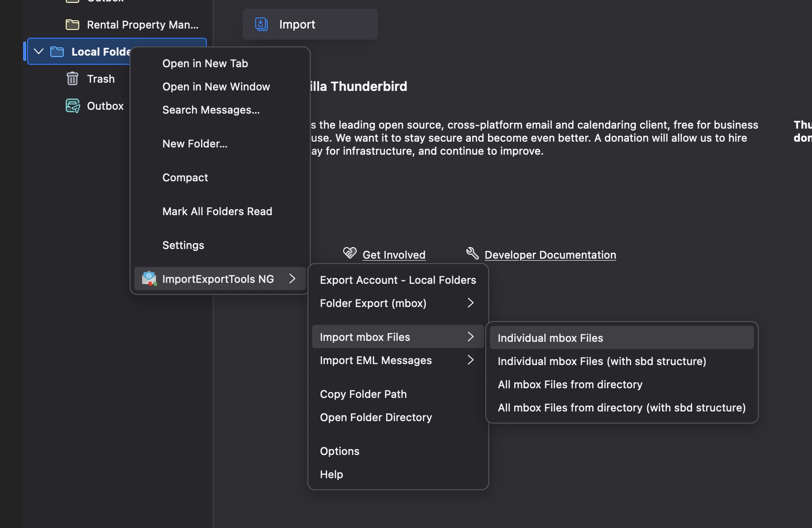Click the Developer Documentation wrench icon

point(472,253)
